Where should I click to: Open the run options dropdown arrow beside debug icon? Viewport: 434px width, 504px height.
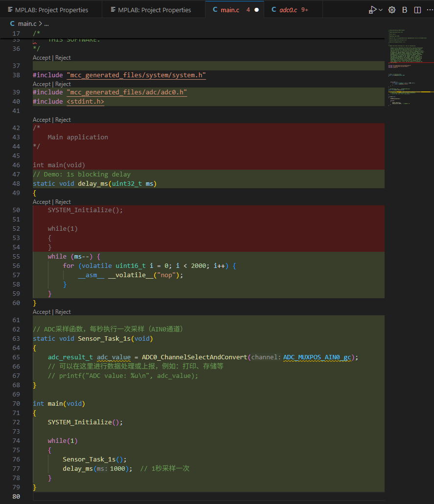click(x=381, y=10)
